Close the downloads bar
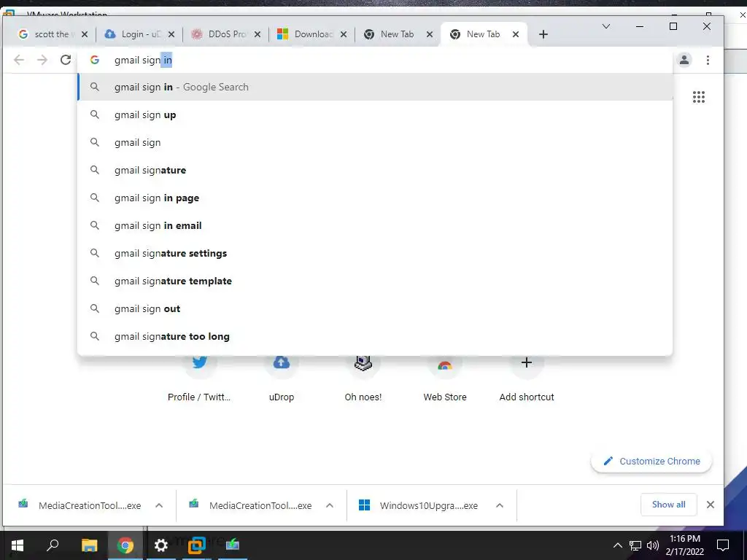 pos(711,505)
